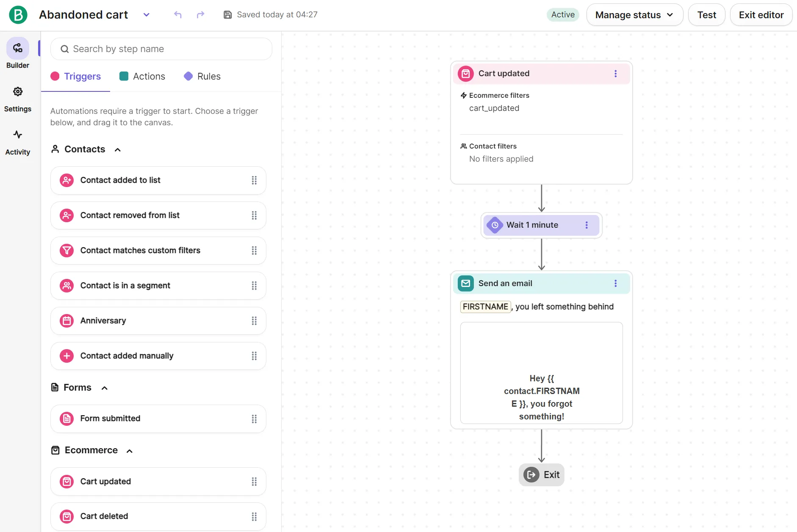Viewport: 797px width, 532px height.
Task: Click the redo arrow icon
Action: pyautogui.click(x=200, y=15)
